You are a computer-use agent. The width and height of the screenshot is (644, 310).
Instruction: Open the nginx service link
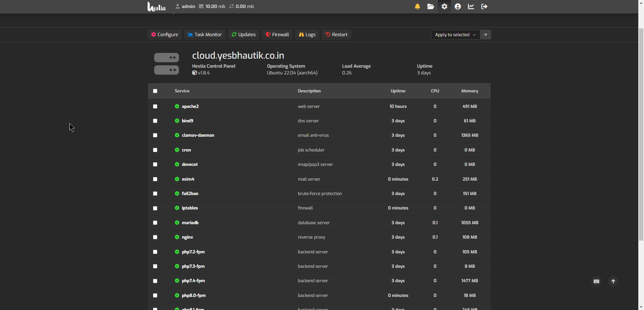click(x=187, y=237)
